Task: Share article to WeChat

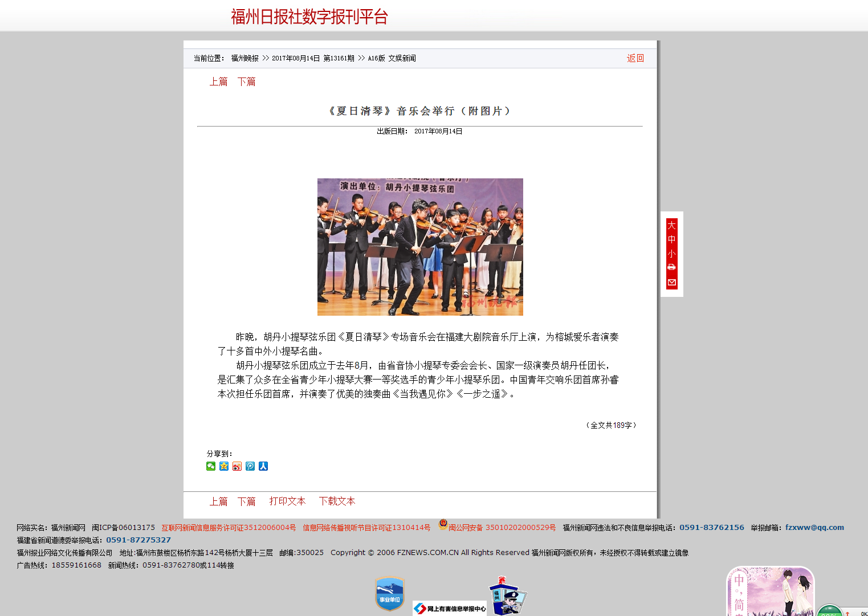Action: 211,466
